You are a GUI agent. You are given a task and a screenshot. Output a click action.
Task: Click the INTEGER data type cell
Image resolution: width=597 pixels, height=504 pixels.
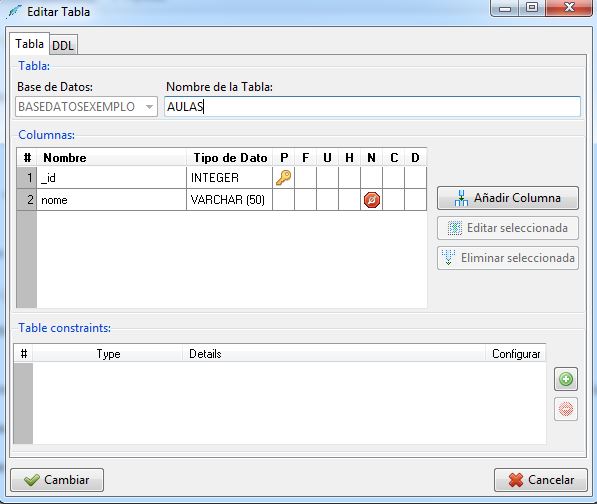click(230, 177)
